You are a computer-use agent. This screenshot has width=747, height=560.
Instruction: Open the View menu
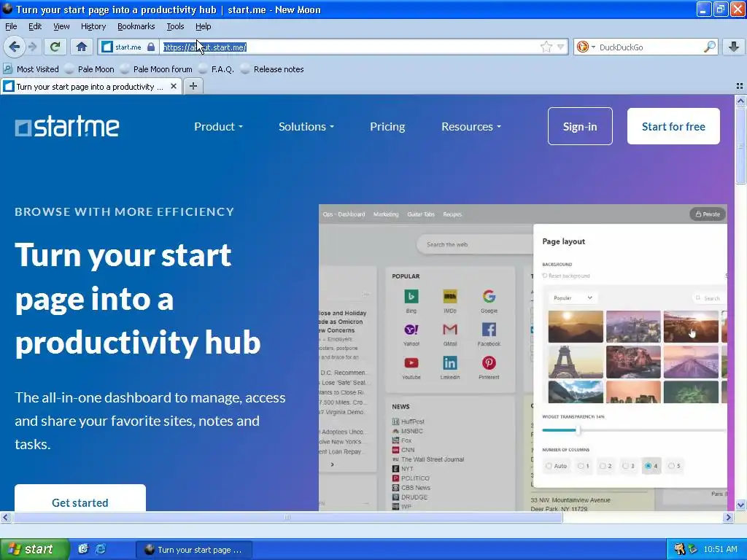coord(61,26)
